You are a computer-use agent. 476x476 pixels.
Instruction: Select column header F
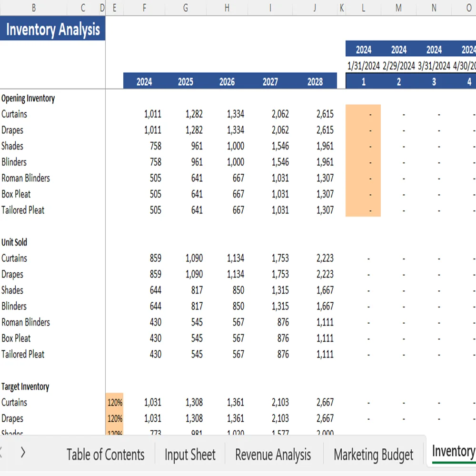click(144, 8)
